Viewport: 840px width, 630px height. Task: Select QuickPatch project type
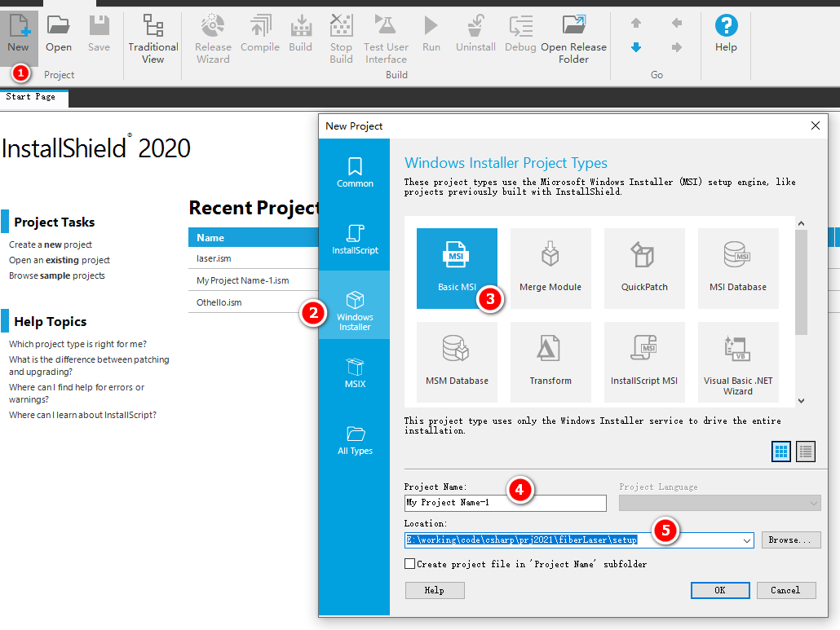coord(644,268)
